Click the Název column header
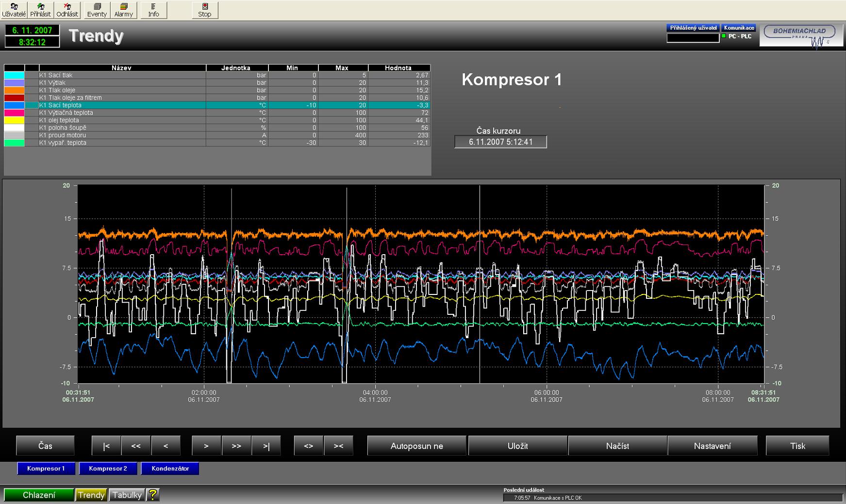Screen dimensions: 846x504 point(122,68)
